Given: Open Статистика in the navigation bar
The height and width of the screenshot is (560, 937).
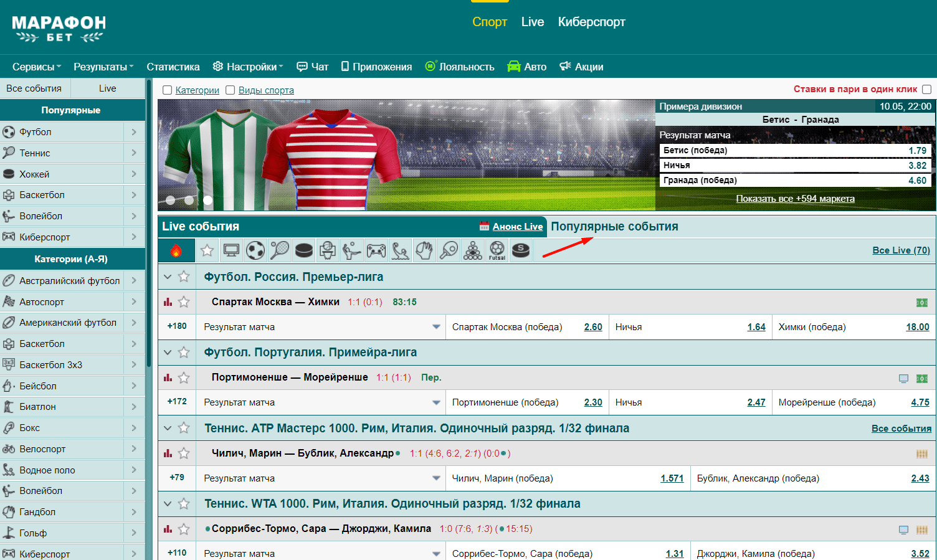Looking at the screenshot, I should click(x=173, y=67).
